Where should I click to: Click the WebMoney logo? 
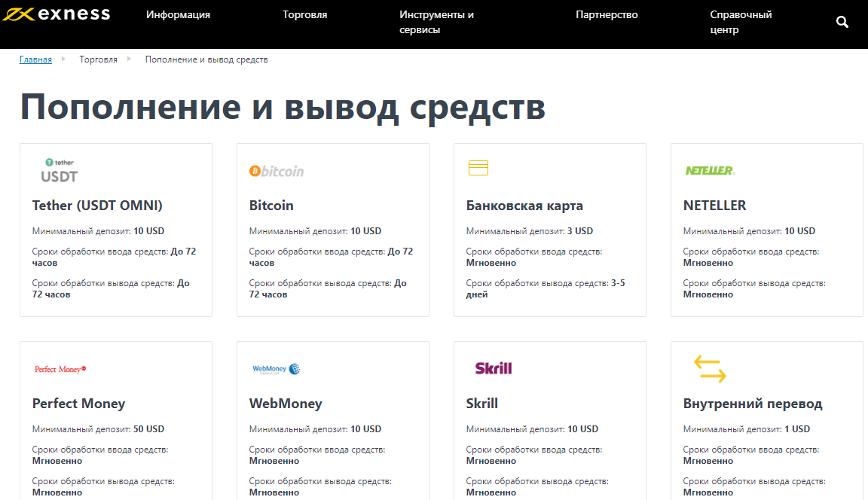277,369
